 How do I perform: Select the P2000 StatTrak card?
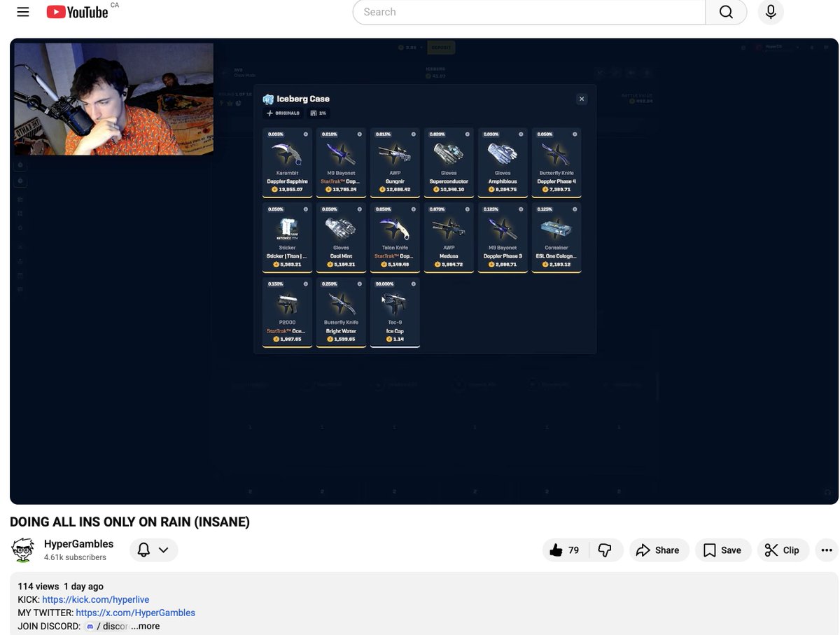[287, 312]
